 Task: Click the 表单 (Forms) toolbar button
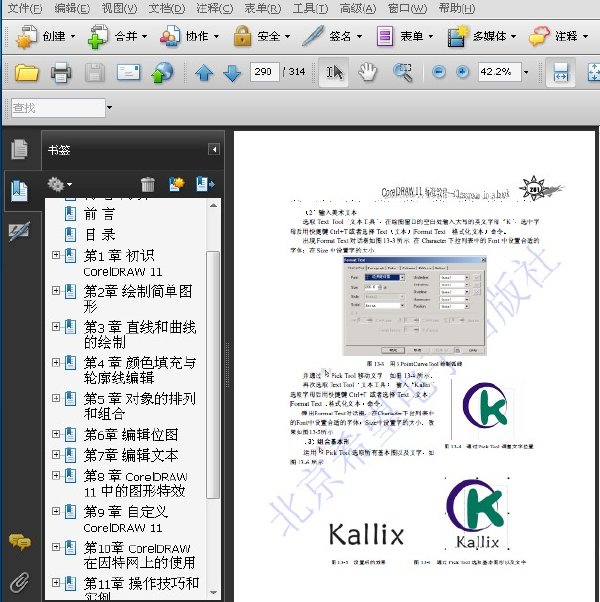tap(405, 36)
